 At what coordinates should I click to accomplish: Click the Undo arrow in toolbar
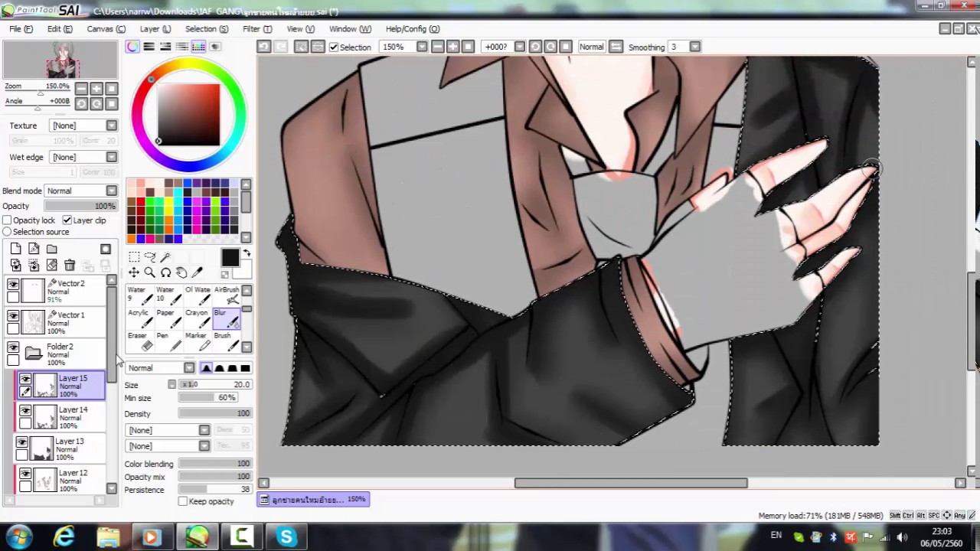(263, 47)
